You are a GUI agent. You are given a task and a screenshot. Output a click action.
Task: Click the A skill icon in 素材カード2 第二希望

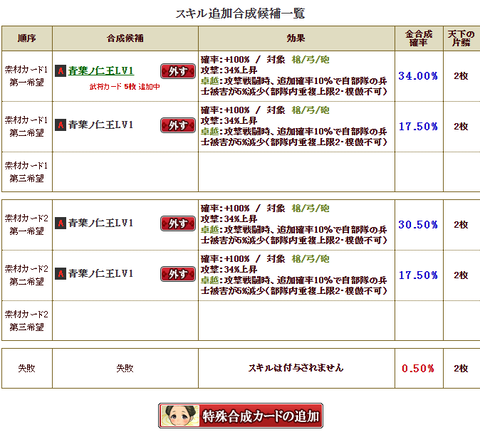point(60,274)
